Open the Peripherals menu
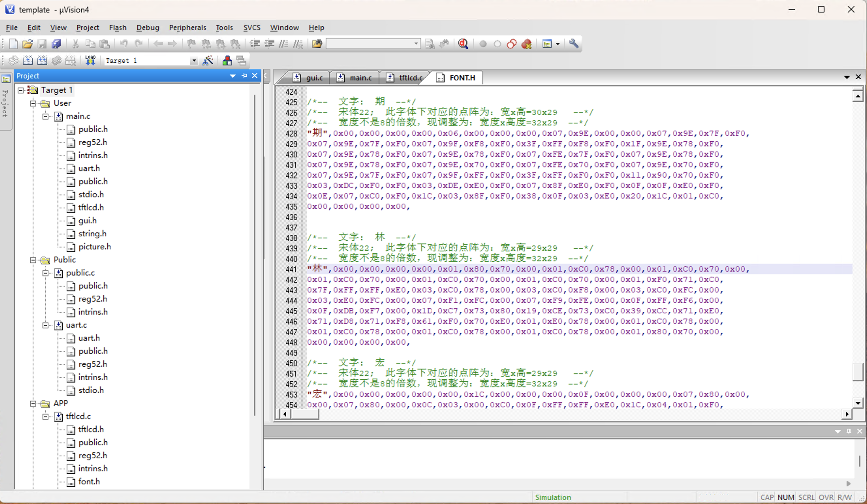Screen dimensions: 867x504 (x=187, y=27)
